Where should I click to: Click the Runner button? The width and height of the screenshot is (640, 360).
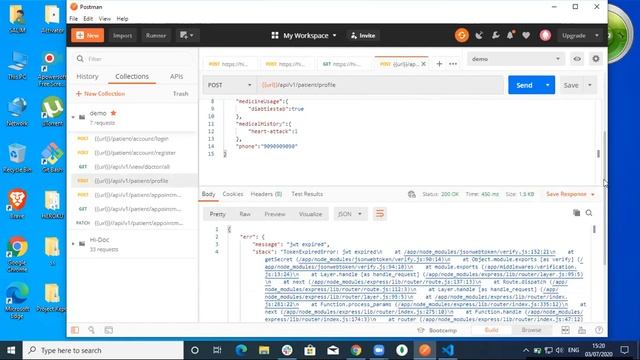pyautogui.click(x=156, y=36)
